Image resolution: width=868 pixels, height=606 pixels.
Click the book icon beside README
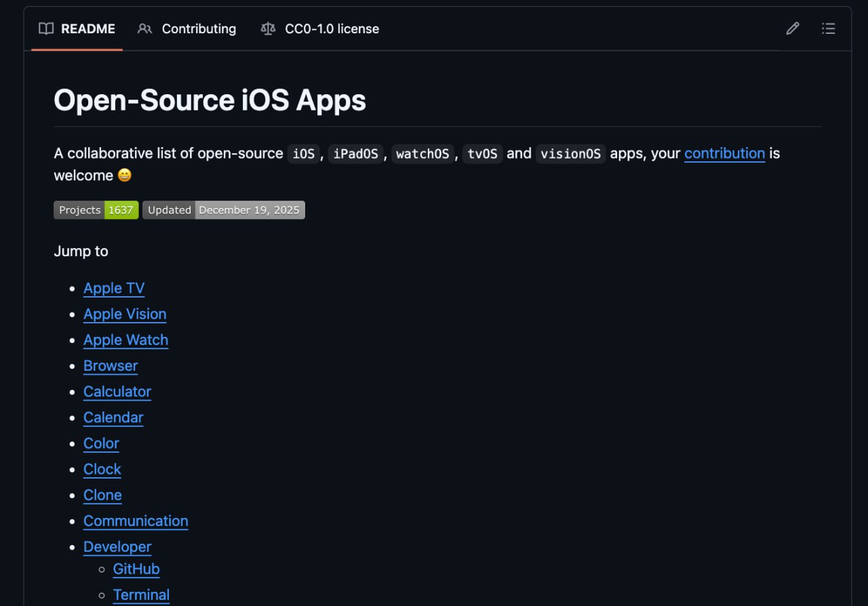[45, 28]
